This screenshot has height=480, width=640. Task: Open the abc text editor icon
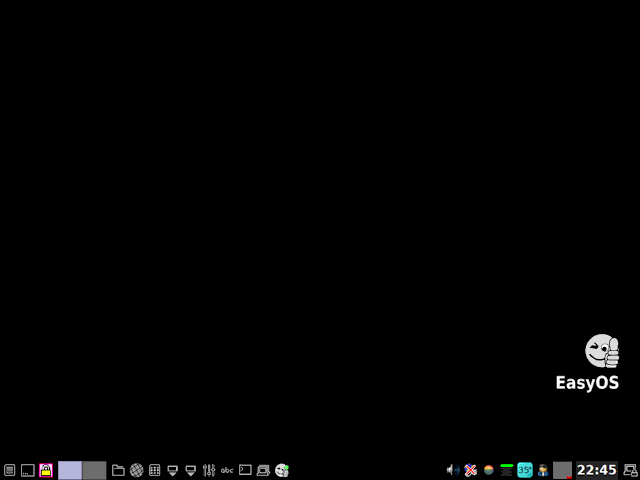227,470
